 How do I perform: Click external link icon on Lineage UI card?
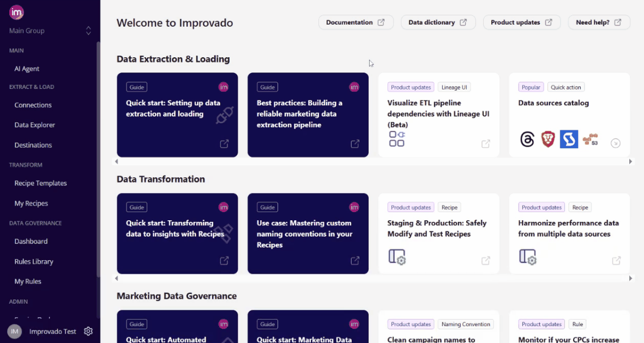(485, 144)
